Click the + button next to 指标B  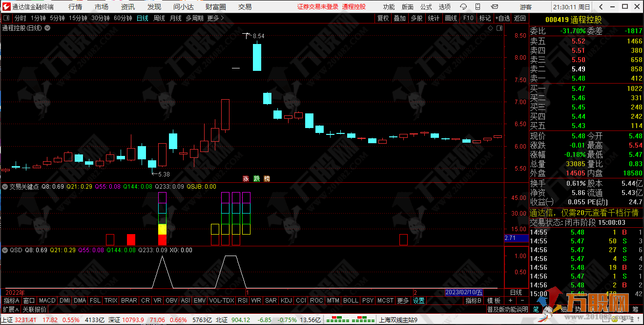pos(510,301)
